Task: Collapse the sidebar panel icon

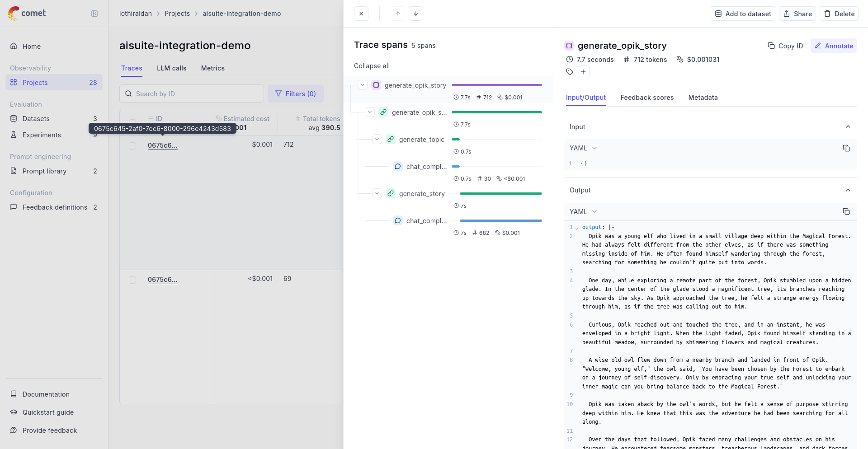Action: pyautogui.click(x=94, y=14)
